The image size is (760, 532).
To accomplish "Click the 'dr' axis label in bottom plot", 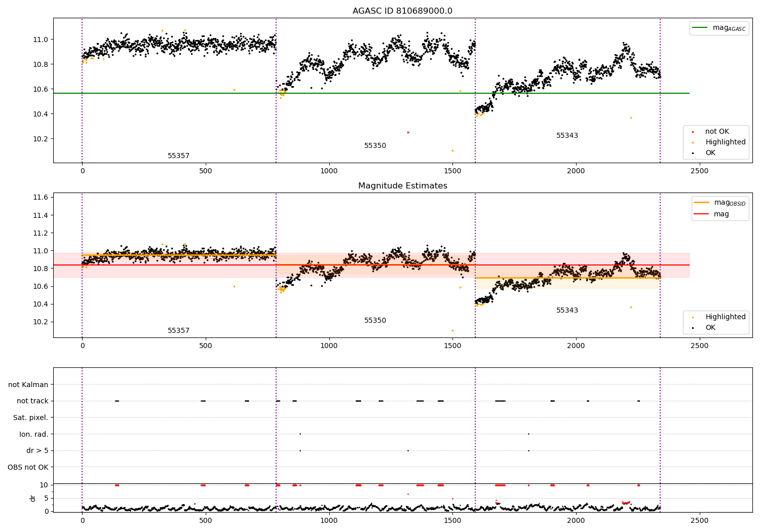I will [33, 498].
